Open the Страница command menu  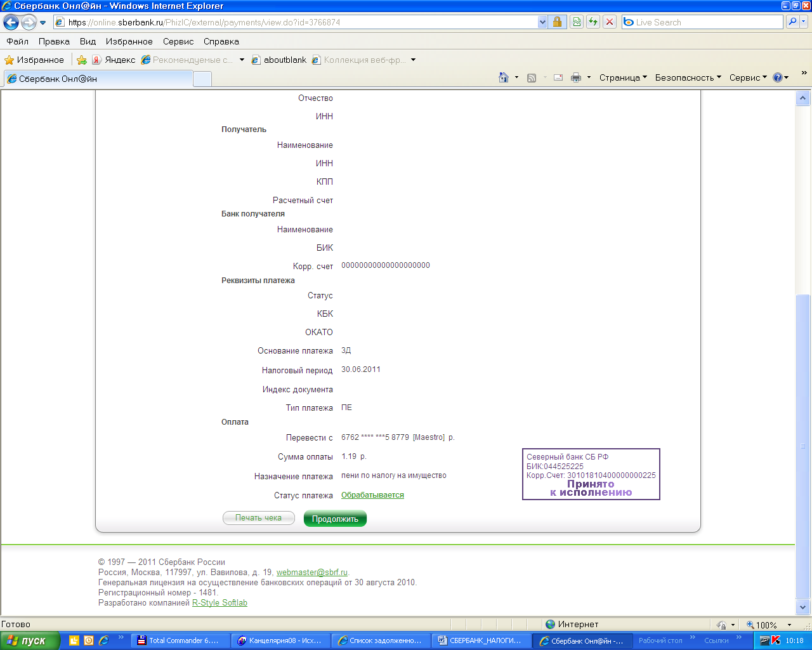(623, 77)
